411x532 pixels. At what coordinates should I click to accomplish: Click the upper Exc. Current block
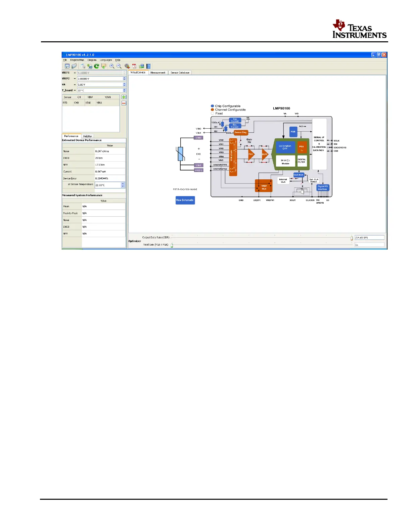235,120
